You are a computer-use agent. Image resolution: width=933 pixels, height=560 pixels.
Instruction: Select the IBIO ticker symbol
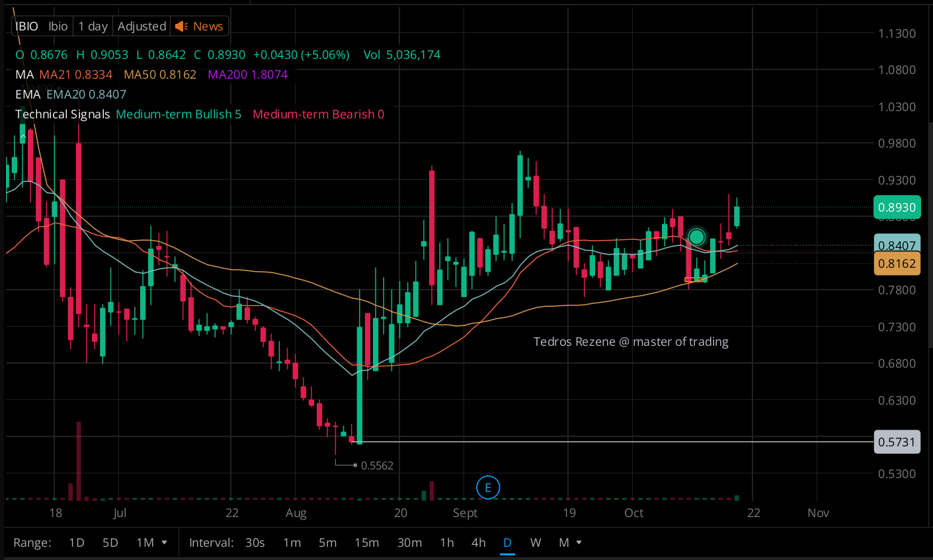coord(27,26)
